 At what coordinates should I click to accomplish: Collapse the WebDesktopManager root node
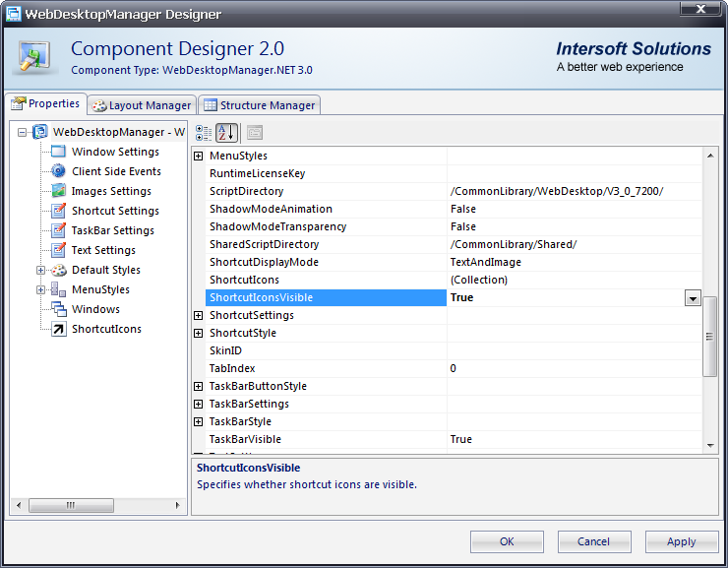click(23, 132)
